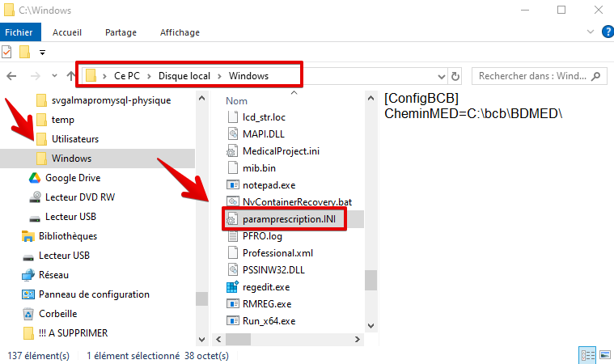Open the Fichier menu tab
This screenshot has height=364, width=614.
coord(19,32)
